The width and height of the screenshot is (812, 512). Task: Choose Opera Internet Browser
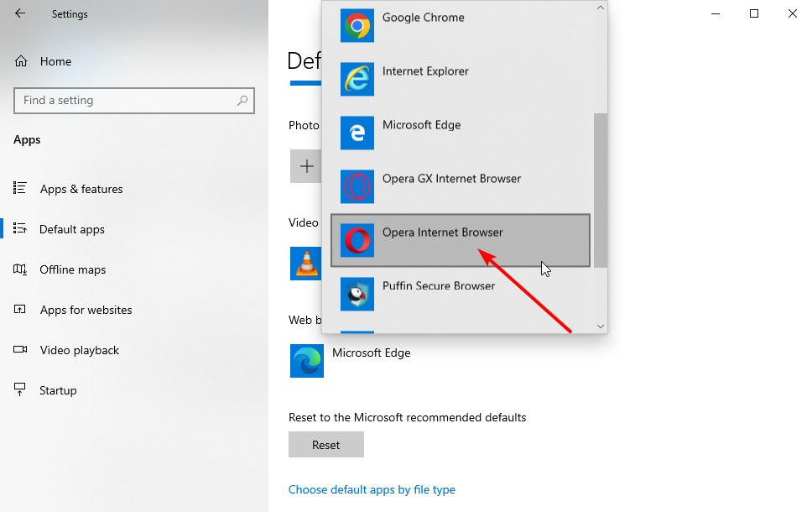(461, 240)
